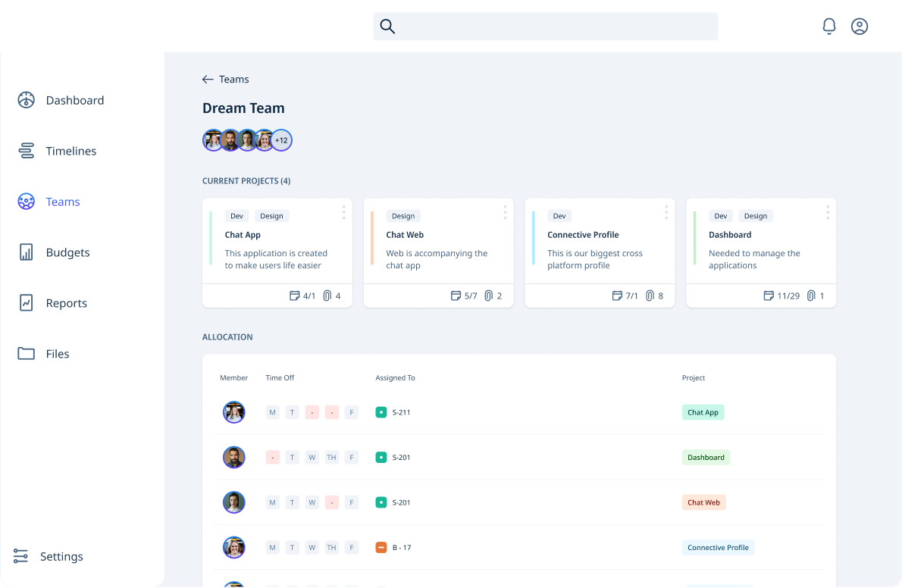Toggle the red Monday off-day in Dashboard row
Image resolution: width=902 pixels, height=588 pixels.
pyautogui.click(x=273, y=458)
